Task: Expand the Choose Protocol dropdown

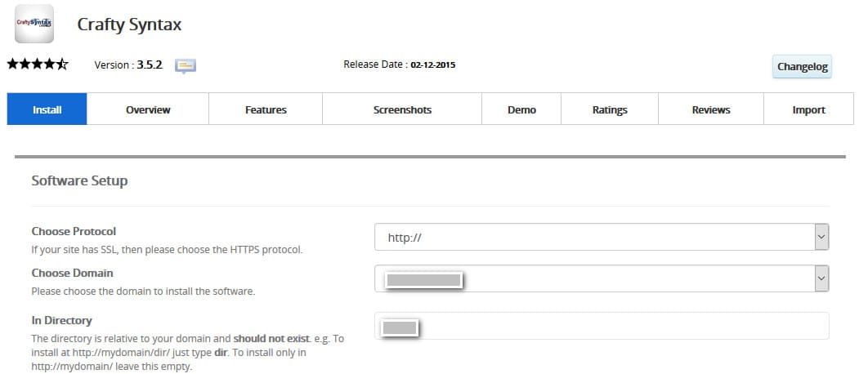Action: (x=602, y=238)
